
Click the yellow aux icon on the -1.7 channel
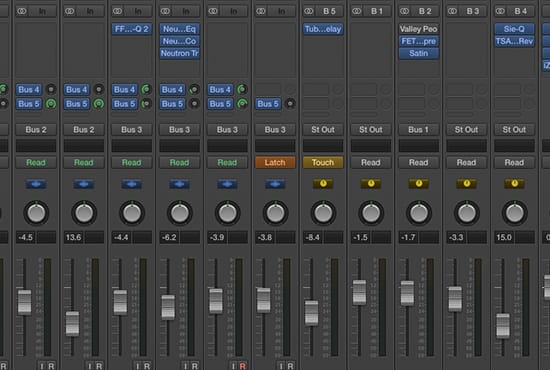pyautogui.click(x=418, y=184)
